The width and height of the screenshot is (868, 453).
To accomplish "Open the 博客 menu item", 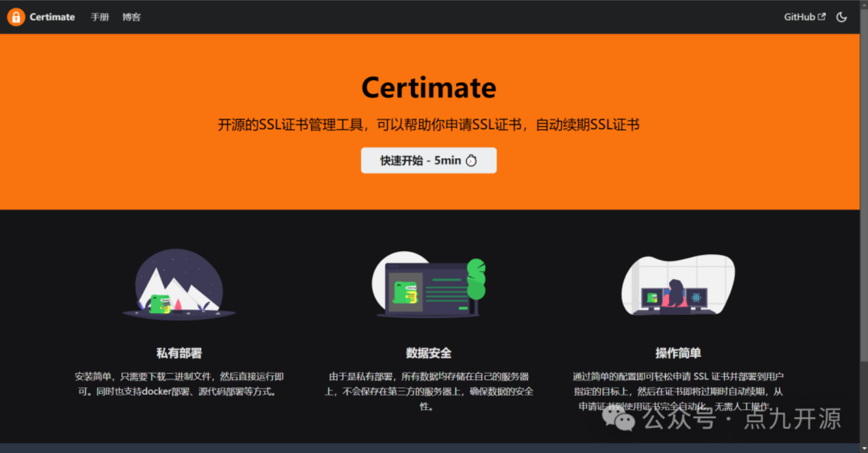I will [132, 17].
